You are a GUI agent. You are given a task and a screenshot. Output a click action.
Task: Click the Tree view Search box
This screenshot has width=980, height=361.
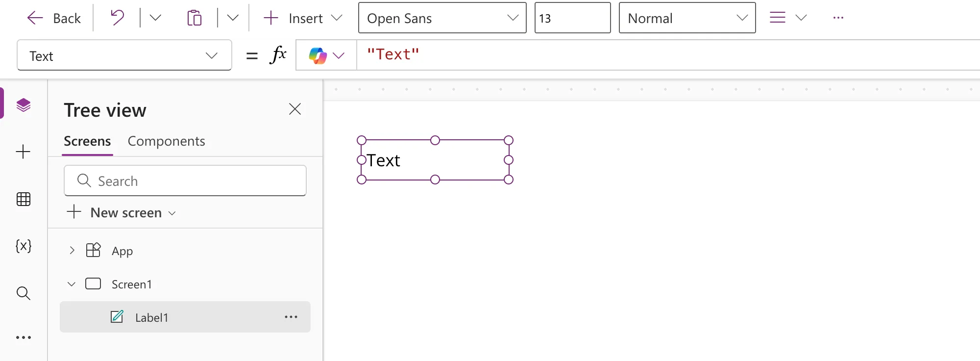[x=185, y=180]
